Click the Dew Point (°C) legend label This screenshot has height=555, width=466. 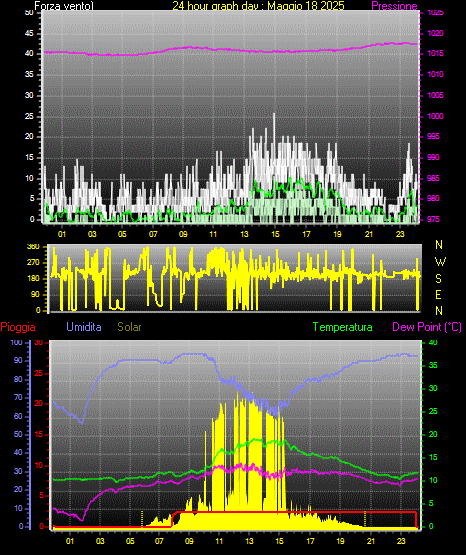427,327
